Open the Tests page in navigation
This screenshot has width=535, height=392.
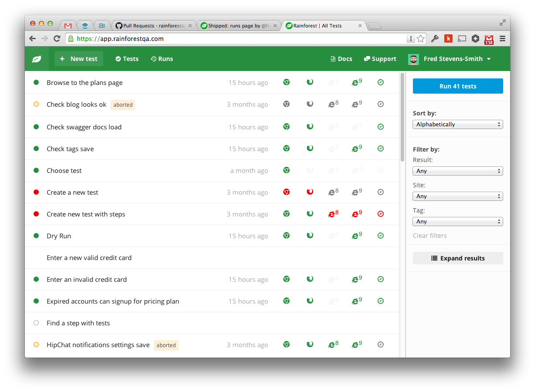(127, 59)
